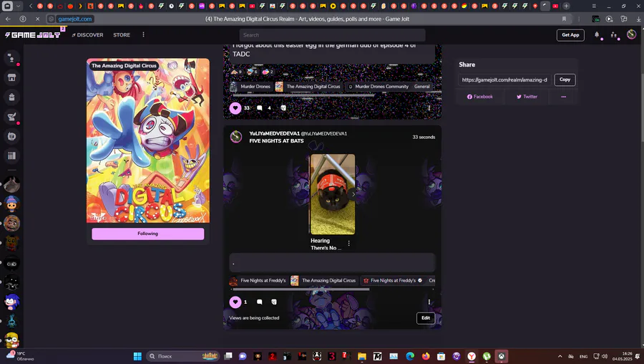Bookmark this page in browser
The width and height of the screenshot is (644, 364).
[x=564, y=19]
